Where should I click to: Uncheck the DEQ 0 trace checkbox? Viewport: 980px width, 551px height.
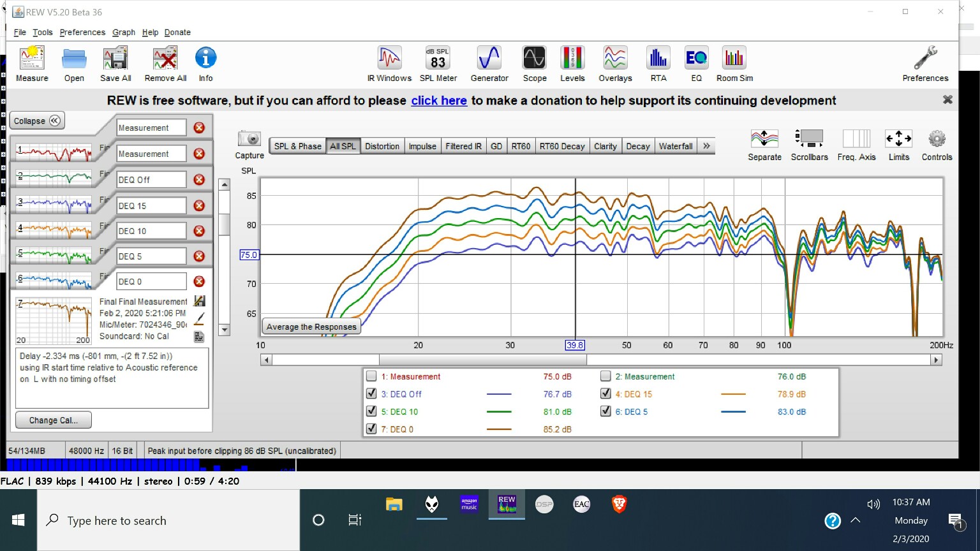[x=371, y=429]
